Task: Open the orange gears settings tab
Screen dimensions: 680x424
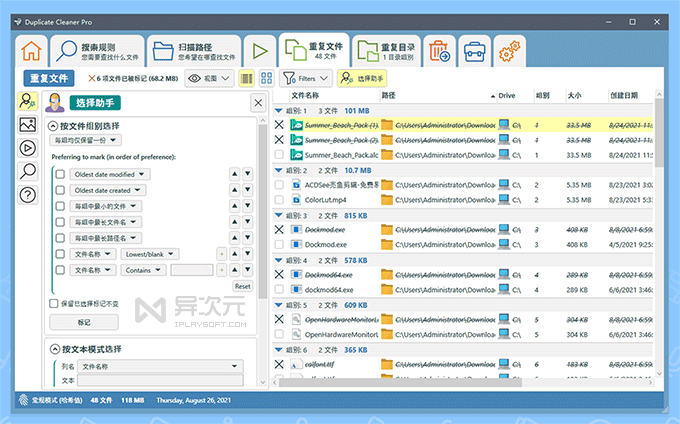Action: point(509,51)
